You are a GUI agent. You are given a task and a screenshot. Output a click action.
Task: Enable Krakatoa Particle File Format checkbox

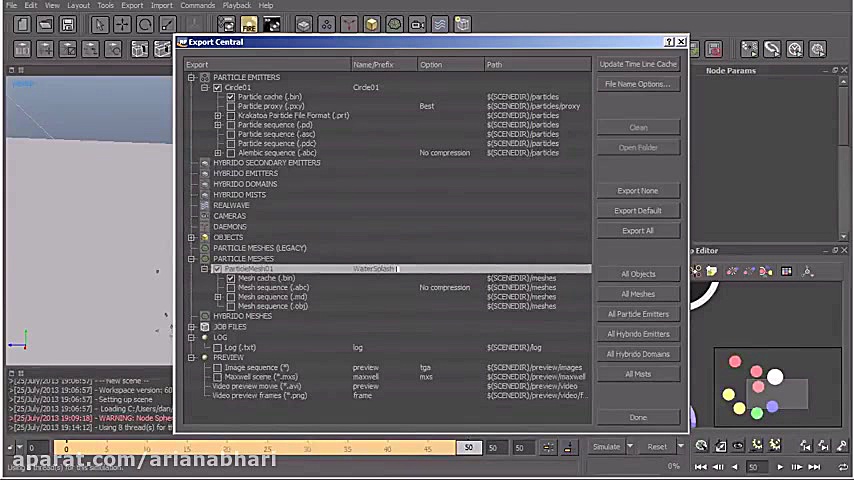231,116
